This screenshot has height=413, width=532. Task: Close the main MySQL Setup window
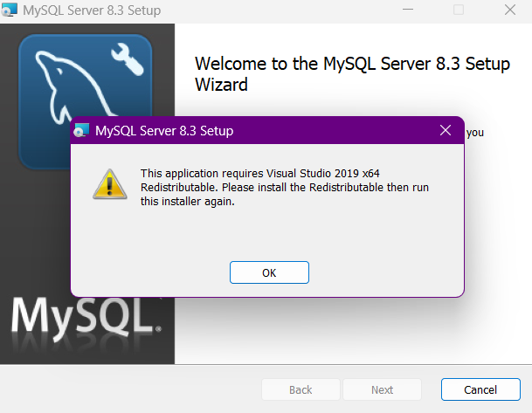[x=510, y=10]
